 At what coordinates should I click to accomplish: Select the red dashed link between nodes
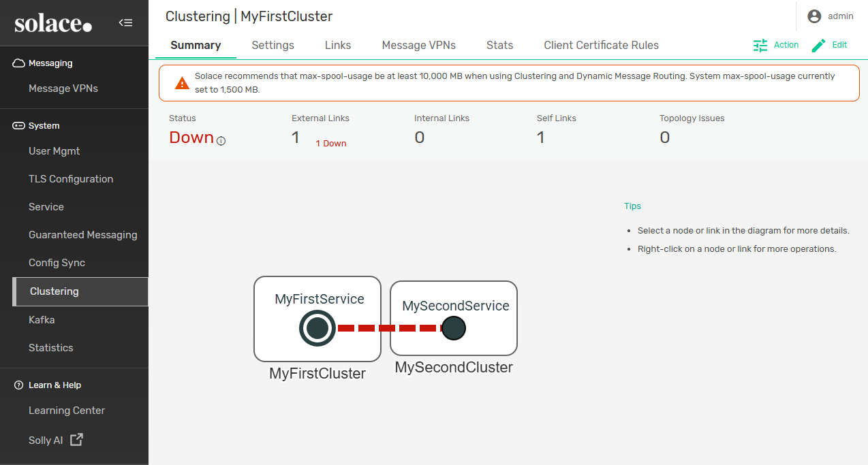(x=388, y=328)
